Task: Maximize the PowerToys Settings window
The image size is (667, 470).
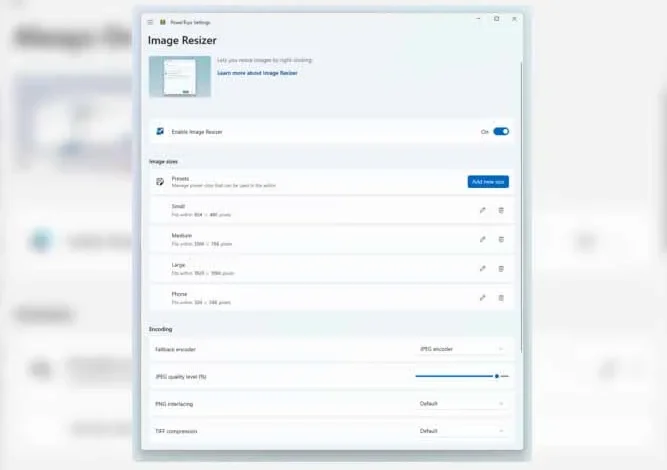Action: 496,19
